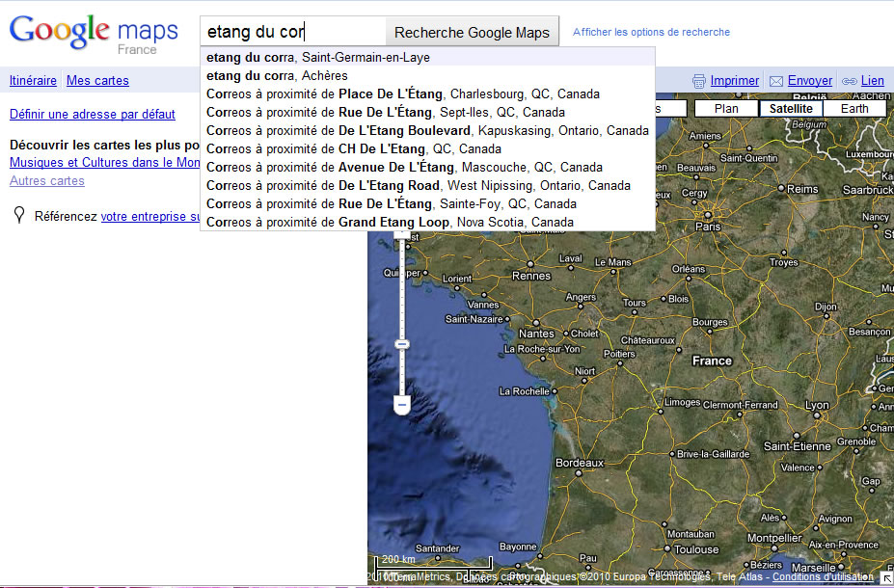Adjust the zoom slider handle

[402, 344]
